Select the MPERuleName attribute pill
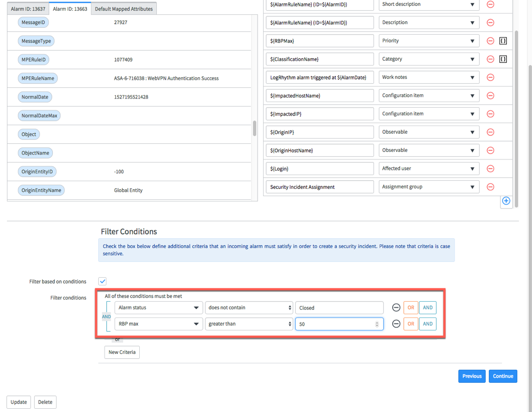This screenshot has height=412, width=532. [x=38, y=78]
